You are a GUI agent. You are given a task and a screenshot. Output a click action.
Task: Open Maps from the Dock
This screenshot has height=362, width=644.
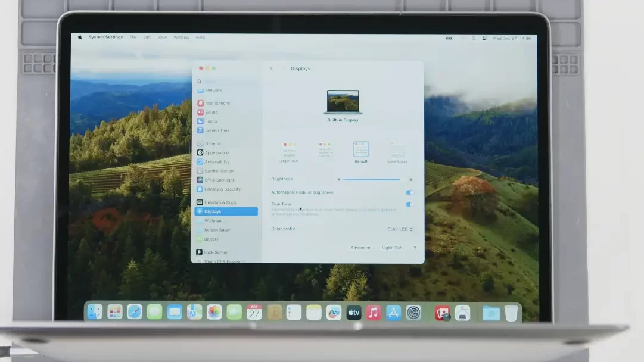tap(194, 313)
